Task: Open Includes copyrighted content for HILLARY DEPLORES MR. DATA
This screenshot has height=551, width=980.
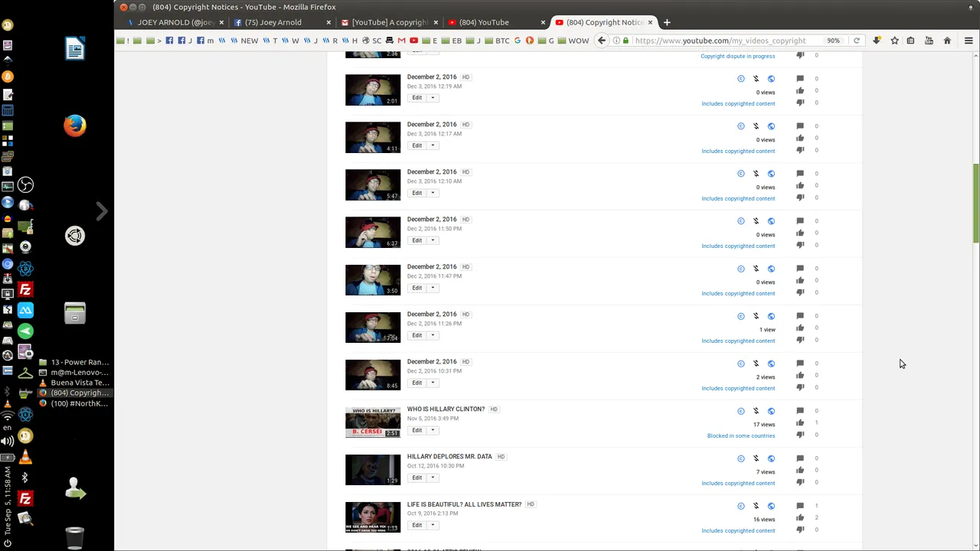Action: click(738, 483)
